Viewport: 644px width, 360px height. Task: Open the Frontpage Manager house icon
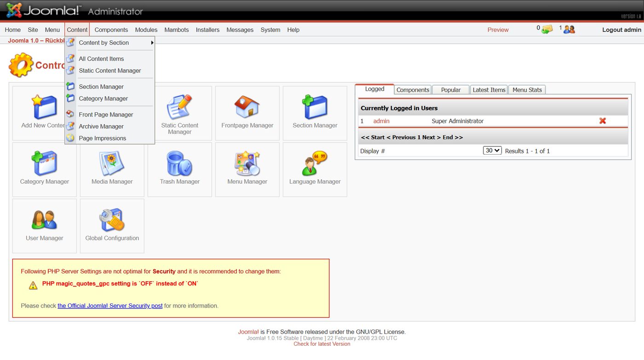pos(247,107)
